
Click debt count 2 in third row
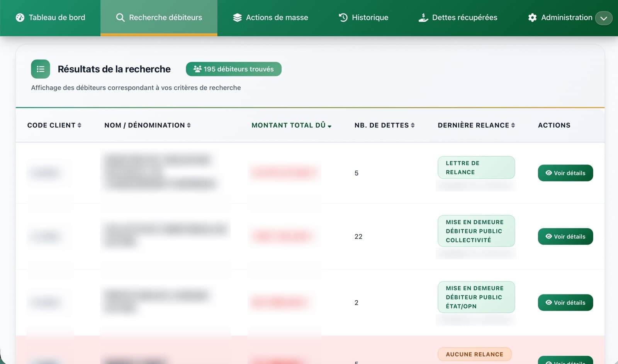click(357, 303)
